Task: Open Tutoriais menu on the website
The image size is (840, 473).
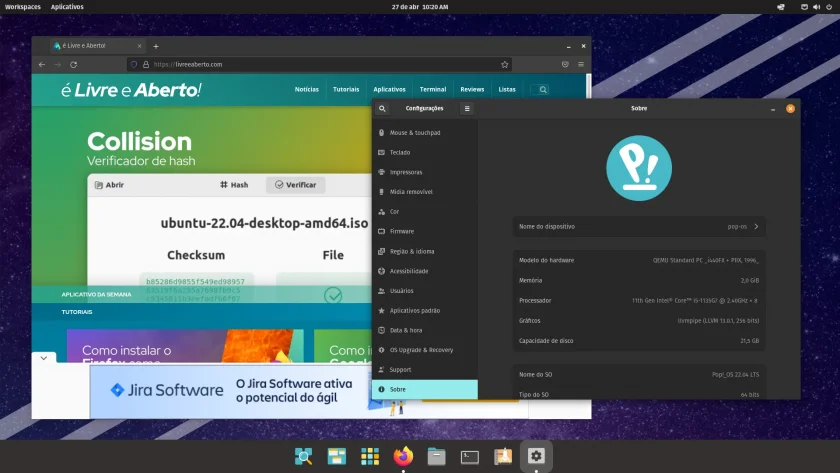Action: 346,89
